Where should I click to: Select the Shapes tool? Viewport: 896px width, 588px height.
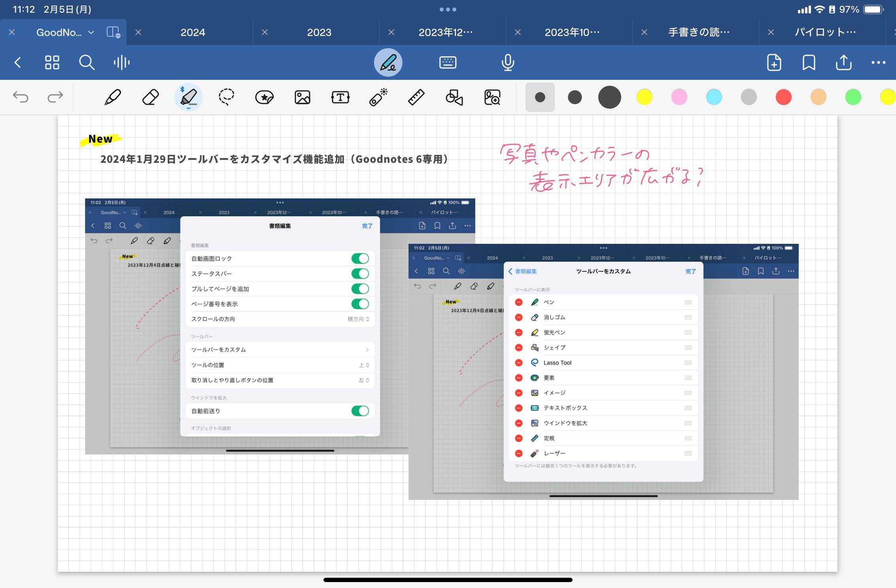tap(454, 97)
